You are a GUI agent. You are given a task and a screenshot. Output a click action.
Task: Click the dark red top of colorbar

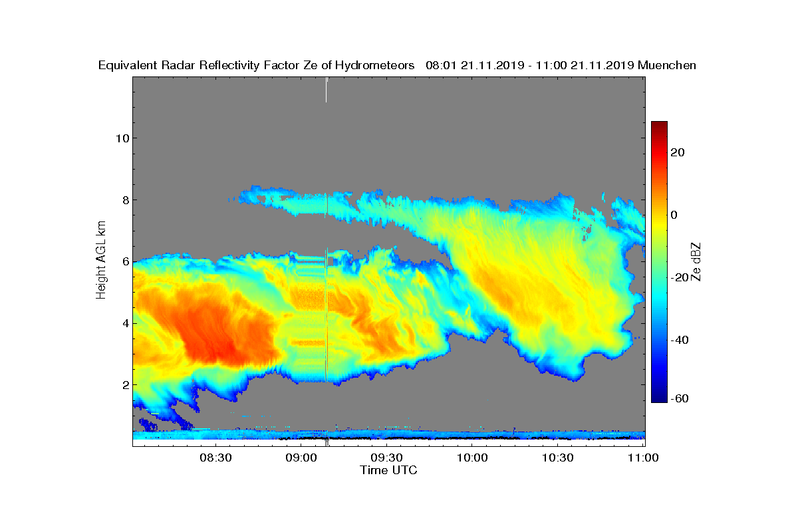click(659, 125)
